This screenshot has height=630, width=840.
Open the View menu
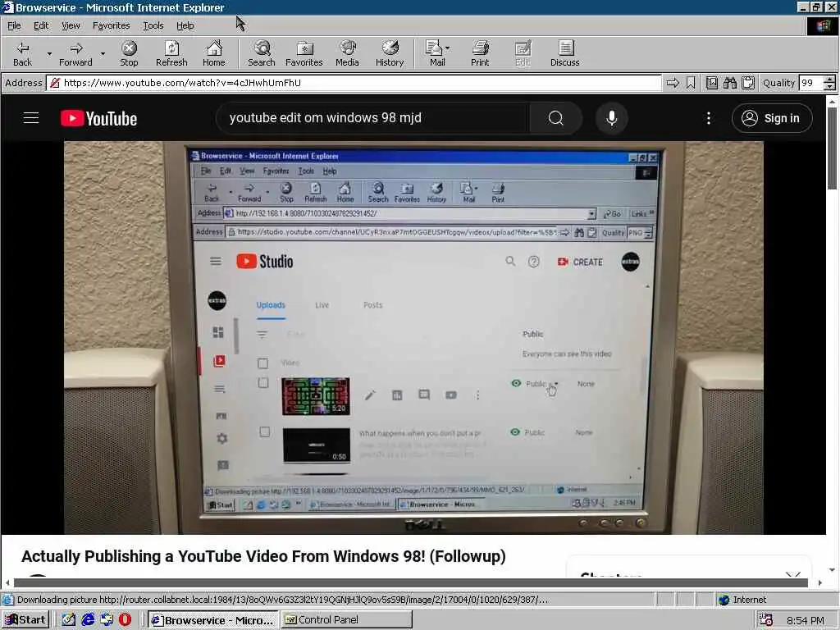71,25
